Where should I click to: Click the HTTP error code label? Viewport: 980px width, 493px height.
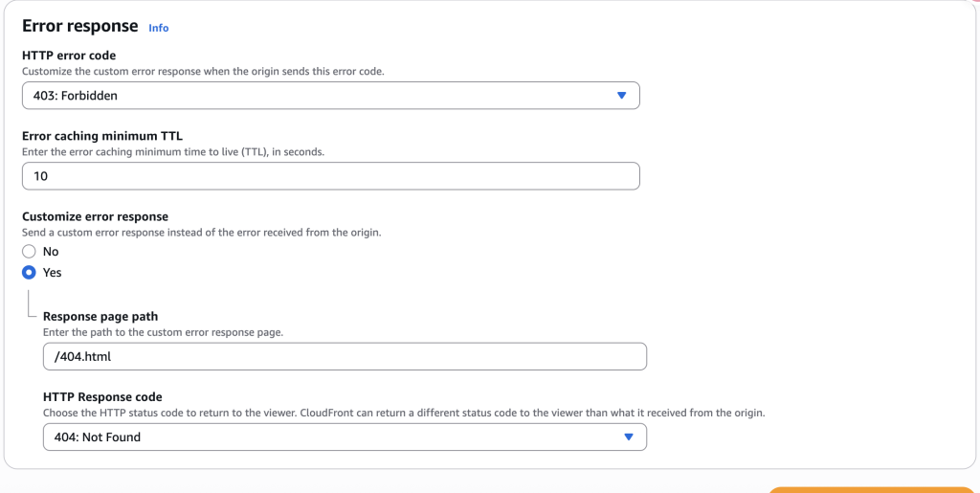tap(69, 56)
